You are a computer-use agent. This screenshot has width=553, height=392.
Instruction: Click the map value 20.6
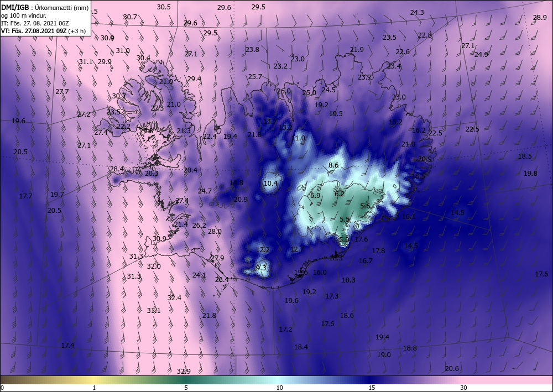tap(452, 369)
